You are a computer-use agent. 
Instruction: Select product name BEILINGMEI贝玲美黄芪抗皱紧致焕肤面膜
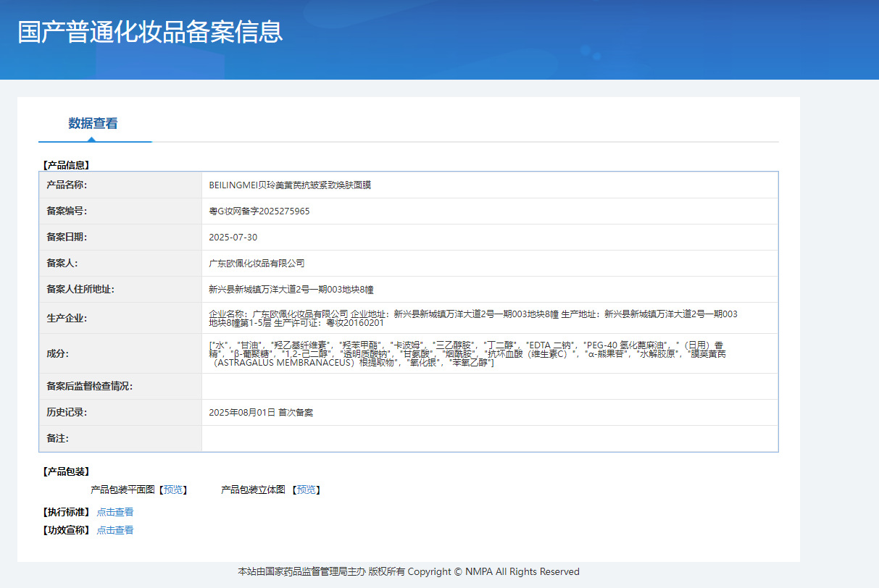[x=290, y=185]
